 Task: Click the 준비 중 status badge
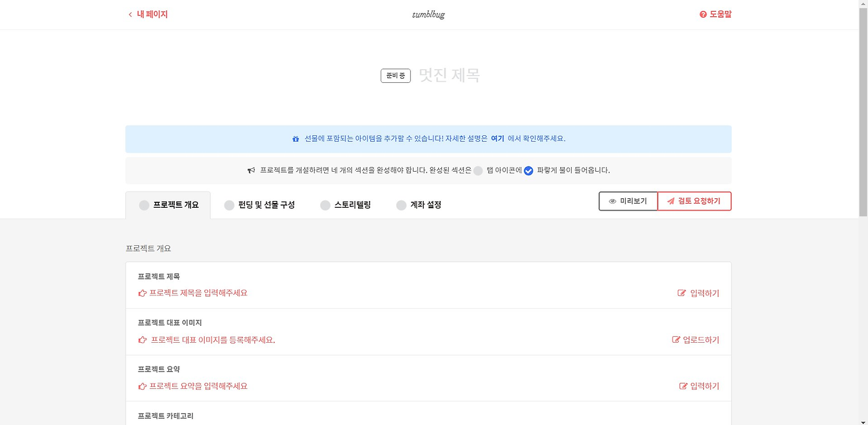(395, 75)
